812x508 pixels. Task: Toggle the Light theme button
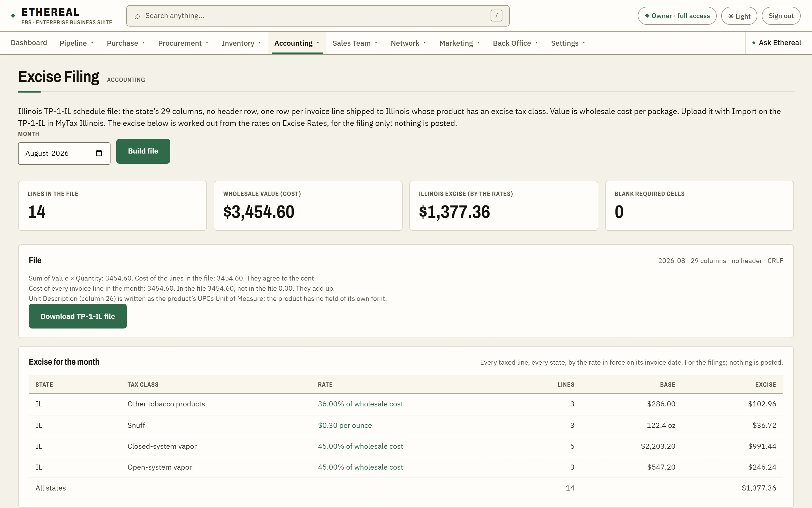point(739,16)
